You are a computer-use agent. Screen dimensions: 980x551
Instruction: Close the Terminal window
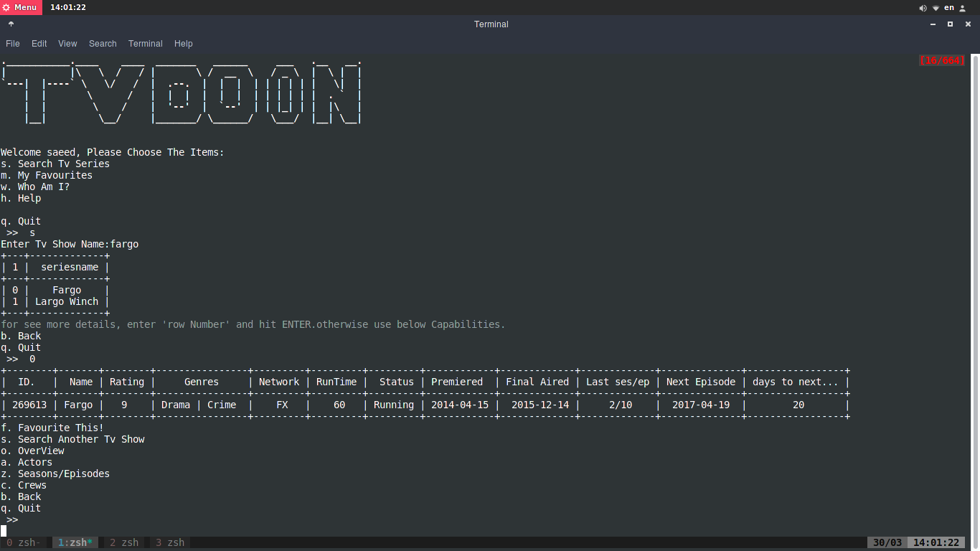pyautogui.click(x=968, y=24)
